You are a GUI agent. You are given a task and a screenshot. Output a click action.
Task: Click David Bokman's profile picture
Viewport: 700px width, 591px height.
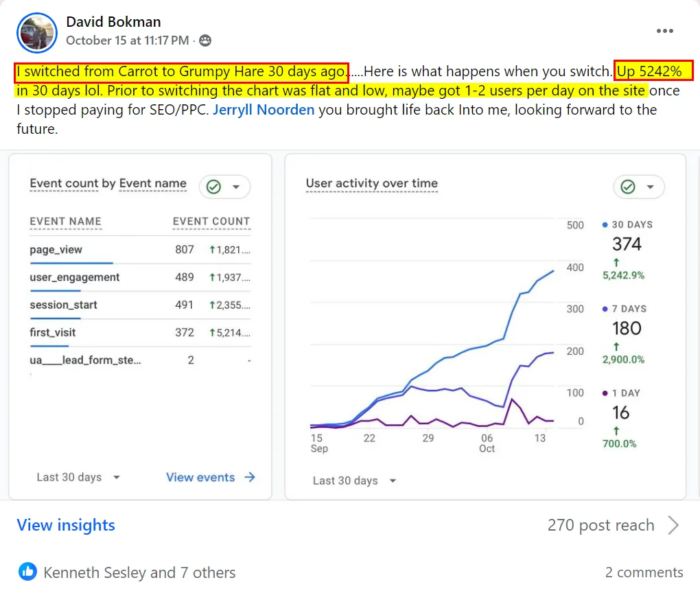click(x=37, y=33)
